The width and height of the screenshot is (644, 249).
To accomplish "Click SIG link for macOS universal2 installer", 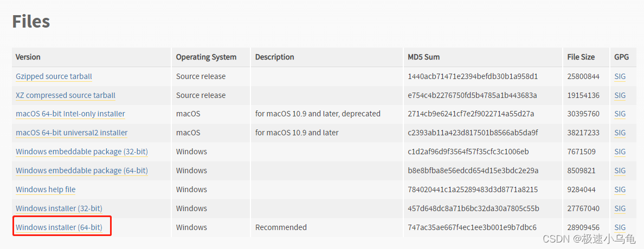I will [x=620, y=133].
